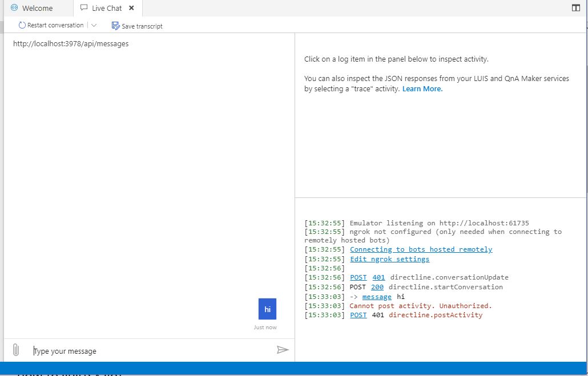
Task: Select the blue hi chat bubble
Action: coord(267,309)
